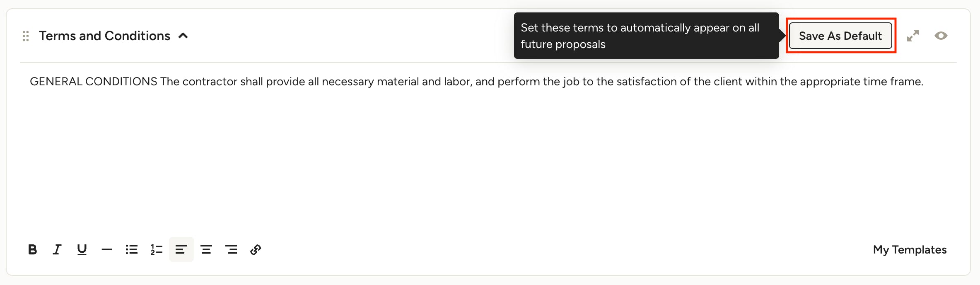Toggle bold formatting
This screenshot has width=980, height=285.
click(32, 249)
